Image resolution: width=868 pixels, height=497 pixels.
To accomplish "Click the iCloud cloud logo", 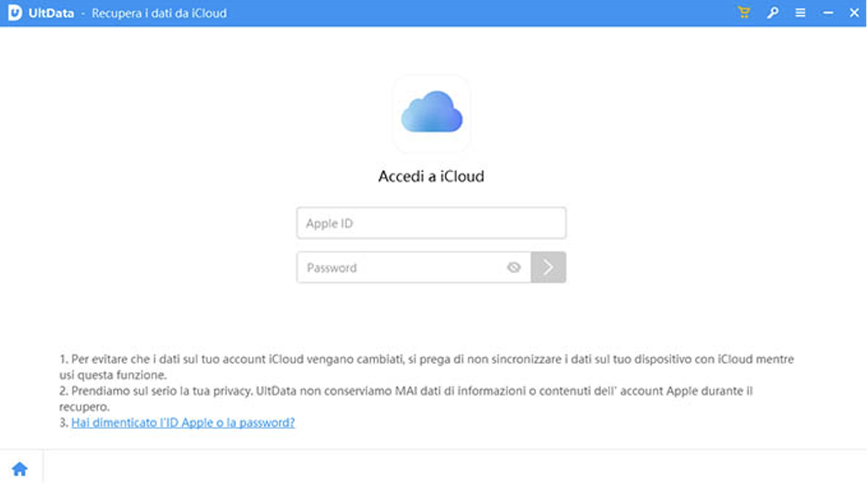I will [431, 114].
